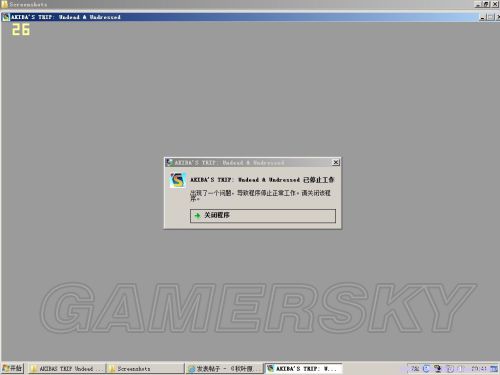Select AKIBA'S TRIP game taskbar button
The image size is (500, 375).
pyautogui.click(x=303, y=369)
